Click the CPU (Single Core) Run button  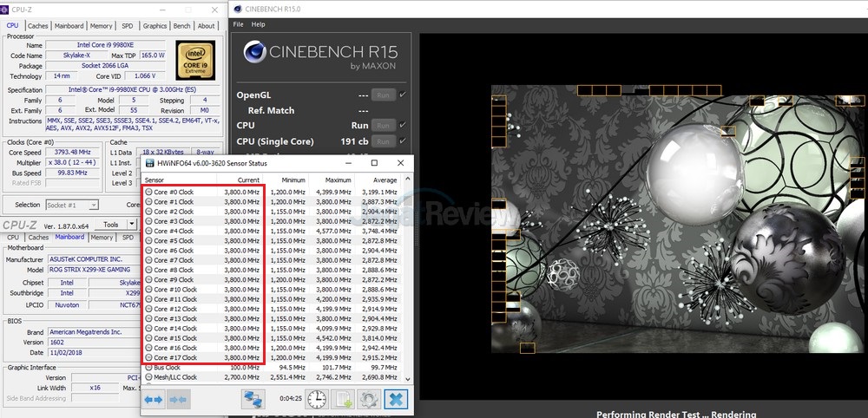click(383, 141)
